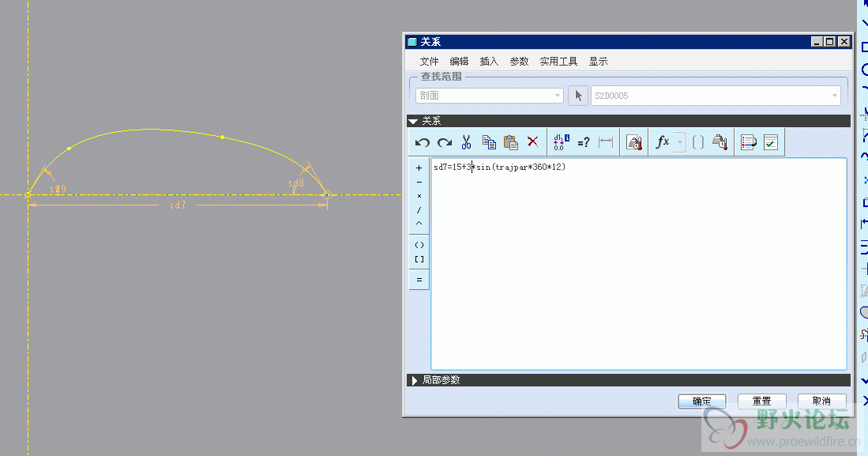The image size is (868, 456).
Task: Insert dimension symbol from screen icon
Action: coord(606,142)
